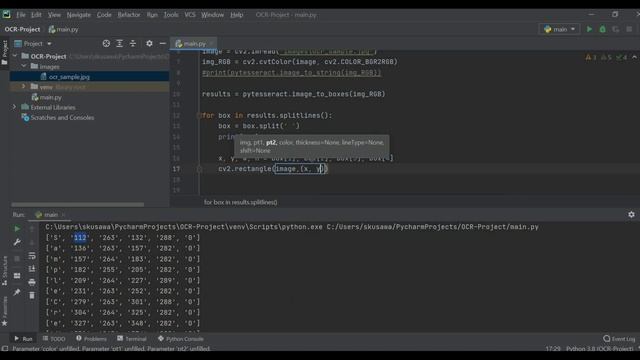The image size is (640, 360).
Task: Open the Python Console tool window
Action: pyautogui.click(x=180, y=339)
